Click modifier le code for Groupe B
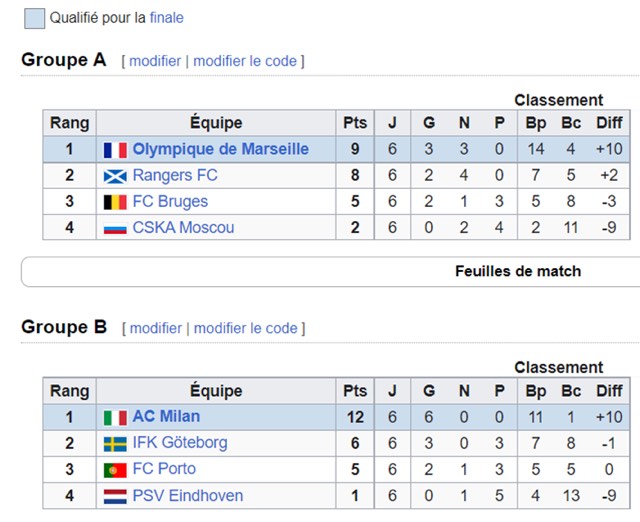Image resolution: width=640 pixels, height=522 pixels. click(x=246, y=328)
